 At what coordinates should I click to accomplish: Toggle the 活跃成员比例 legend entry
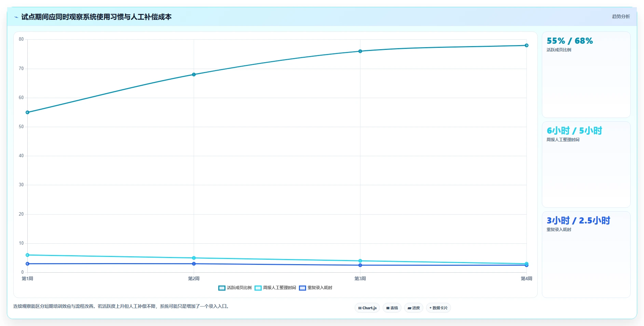(235, 288)
